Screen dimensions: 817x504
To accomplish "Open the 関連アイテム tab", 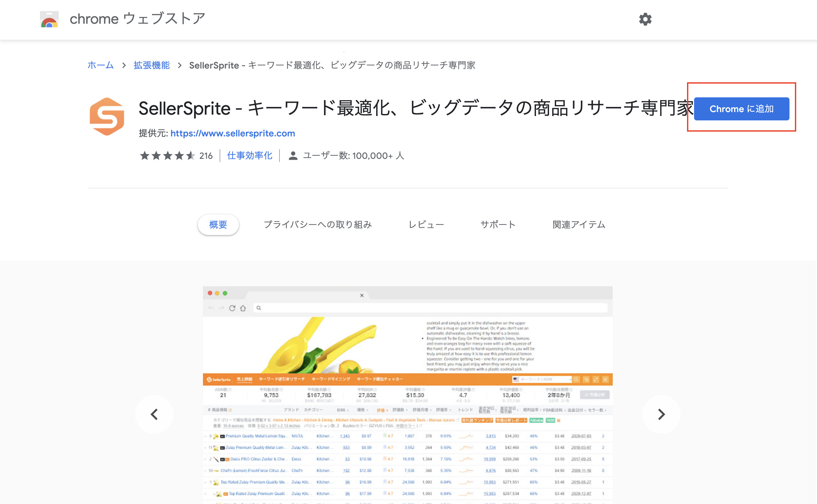I will tap(579, 224).
